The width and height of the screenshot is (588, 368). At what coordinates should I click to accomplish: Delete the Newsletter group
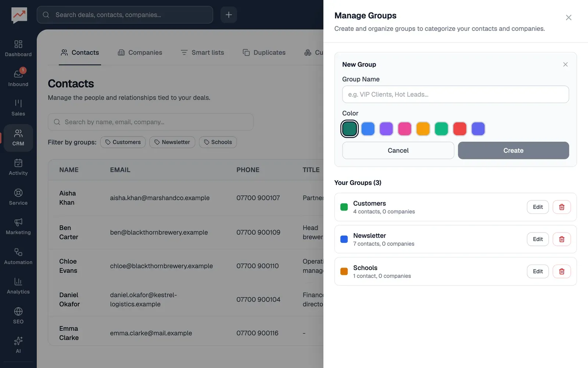[x=562, y=239]
